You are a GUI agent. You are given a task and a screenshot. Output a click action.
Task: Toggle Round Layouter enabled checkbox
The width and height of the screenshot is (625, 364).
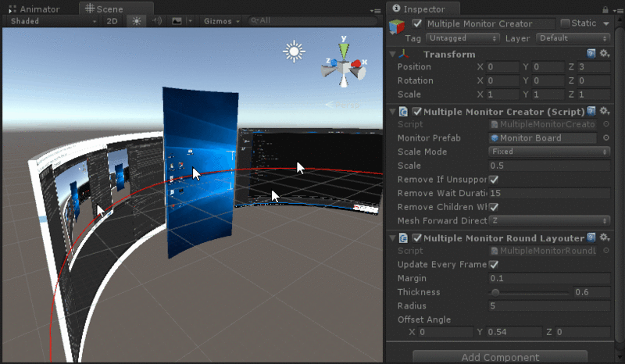[x=417, y=237]
